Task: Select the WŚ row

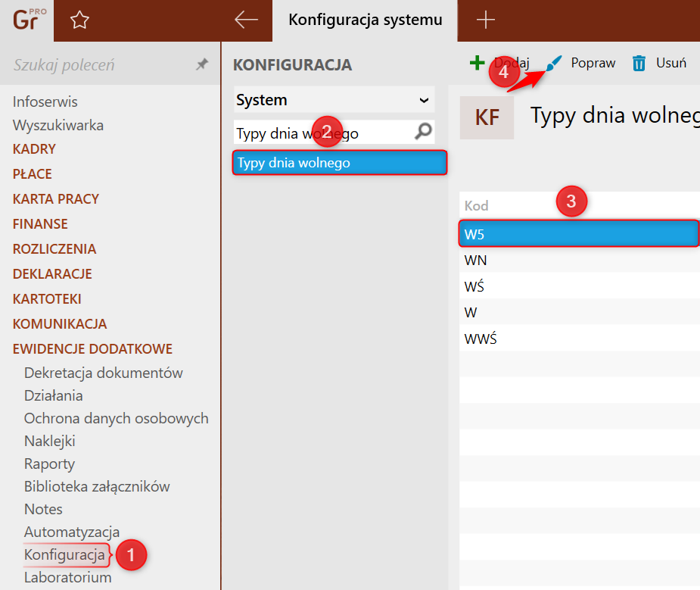Action: tap(579, 286)
